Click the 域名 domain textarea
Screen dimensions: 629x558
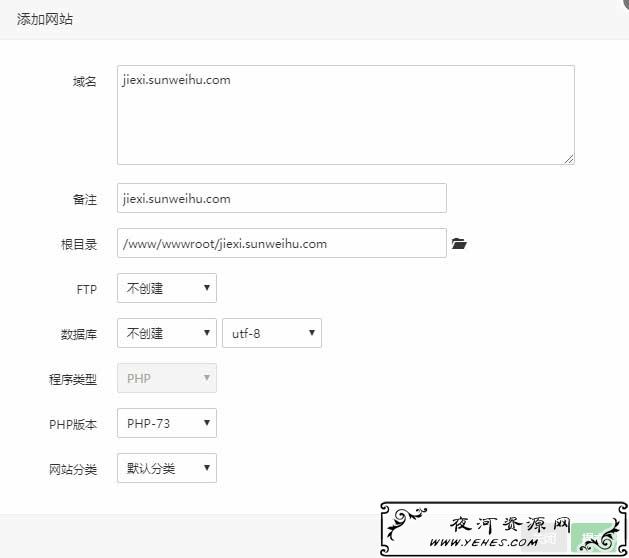346,115
